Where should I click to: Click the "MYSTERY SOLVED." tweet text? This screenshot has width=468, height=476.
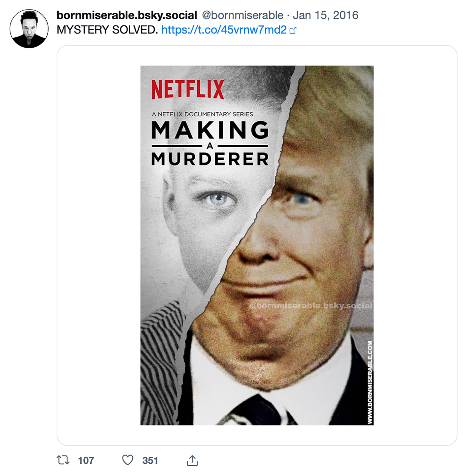107,30
